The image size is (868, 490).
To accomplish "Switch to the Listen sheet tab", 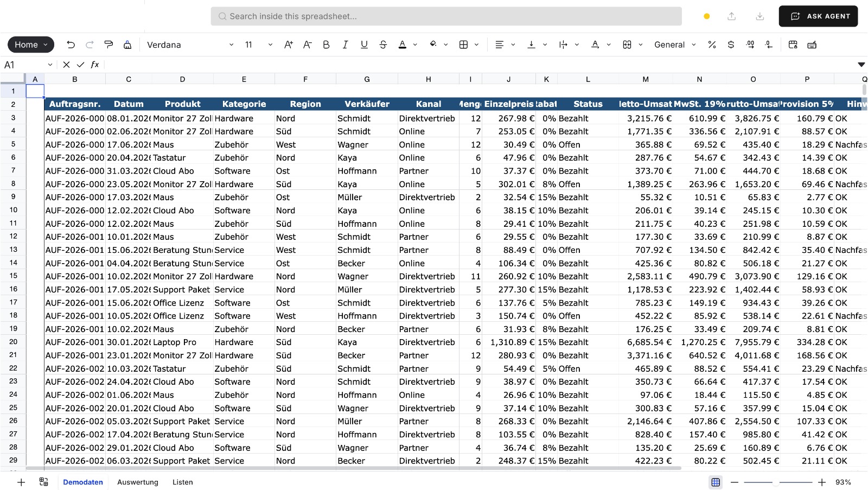I will [183, 482].
